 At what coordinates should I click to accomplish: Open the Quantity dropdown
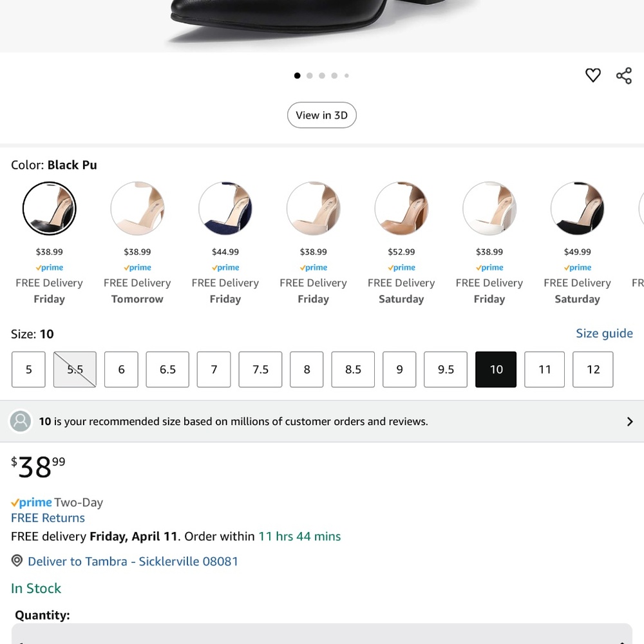[321, 634]
